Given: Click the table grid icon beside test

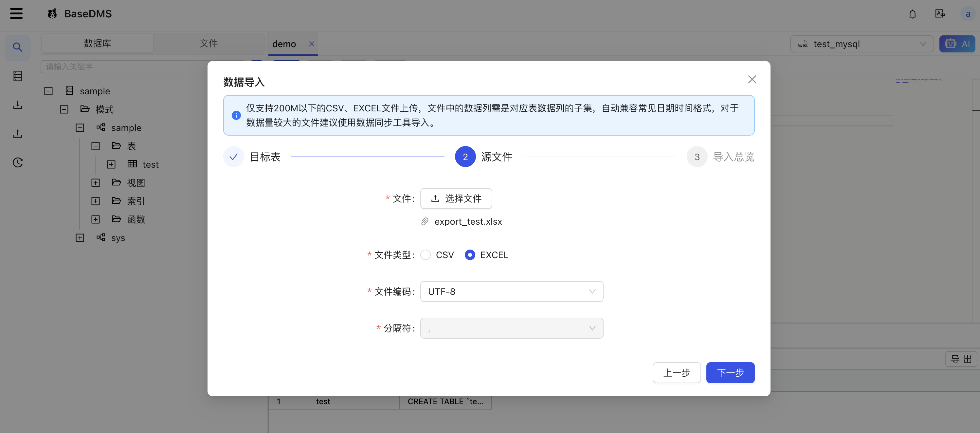Looking at the screenshot, I should (x=132, y=164).
